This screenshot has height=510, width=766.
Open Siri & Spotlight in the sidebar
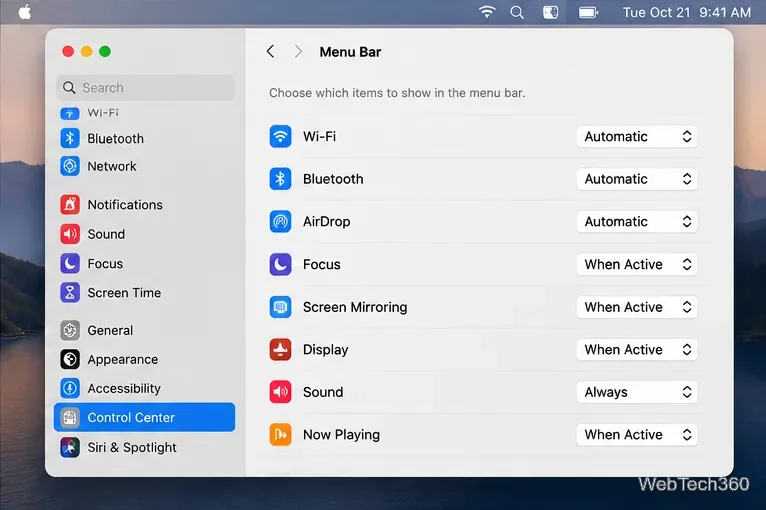tap(145, 447)
